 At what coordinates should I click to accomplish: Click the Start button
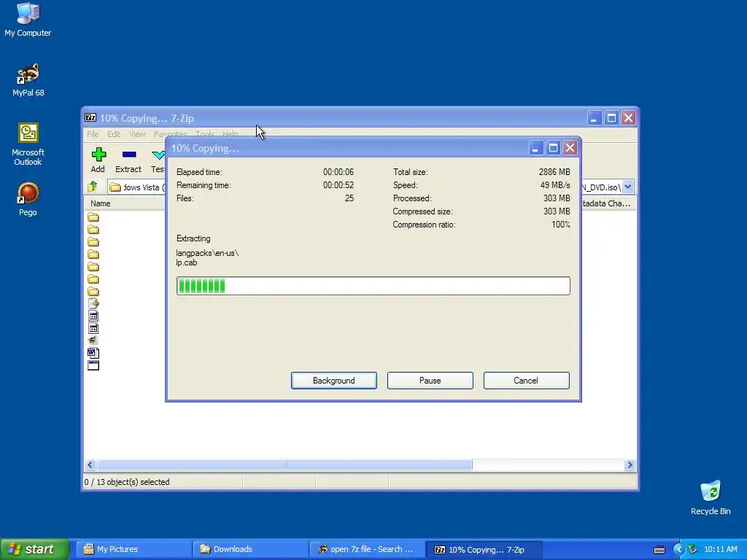(34, 550)
